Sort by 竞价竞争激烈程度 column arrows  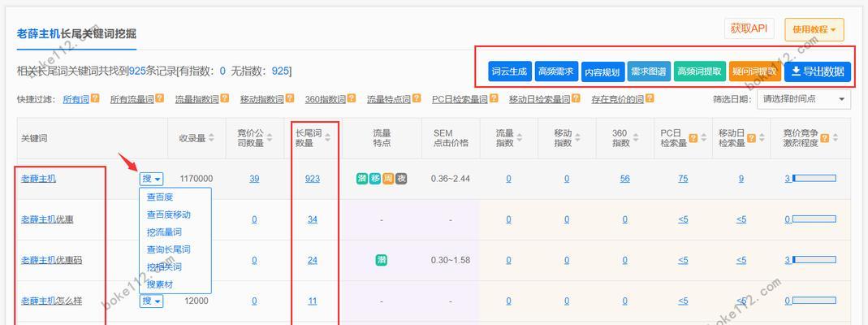tap(836, 138)
